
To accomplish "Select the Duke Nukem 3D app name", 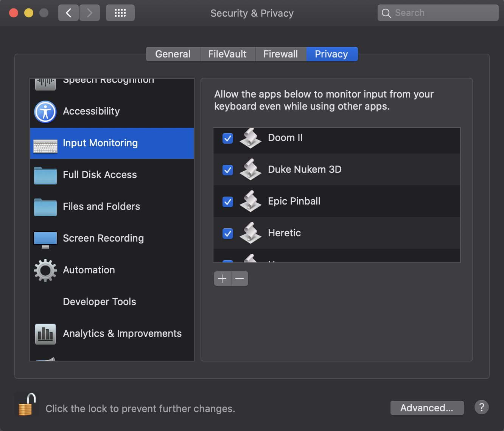I will click(x=305, y=169).
